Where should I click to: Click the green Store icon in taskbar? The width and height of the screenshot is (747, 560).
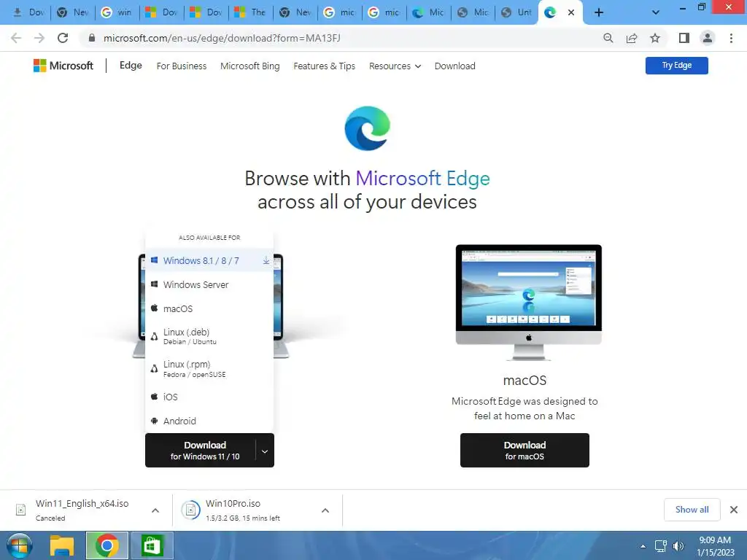coord(152,545)
